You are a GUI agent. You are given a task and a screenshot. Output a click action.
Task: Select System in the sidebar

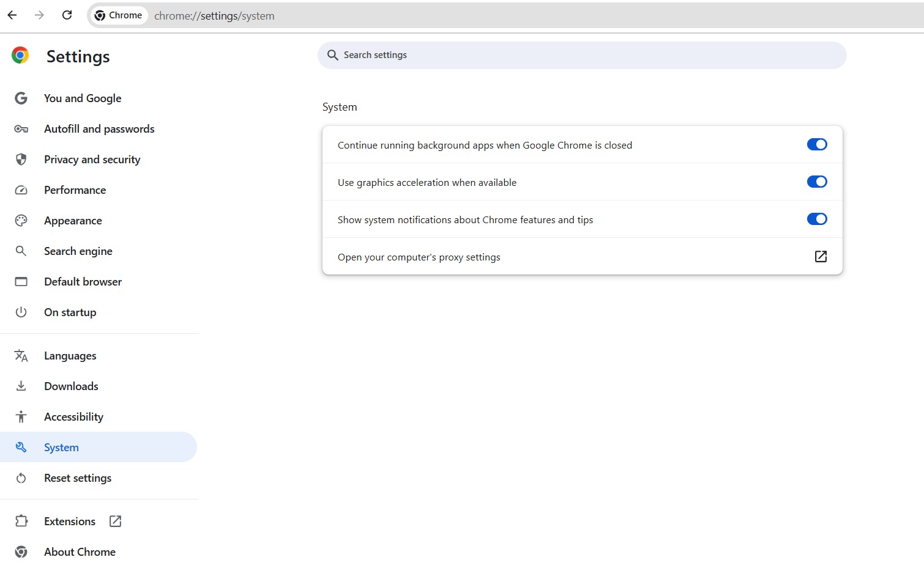[x=99, y=447]
